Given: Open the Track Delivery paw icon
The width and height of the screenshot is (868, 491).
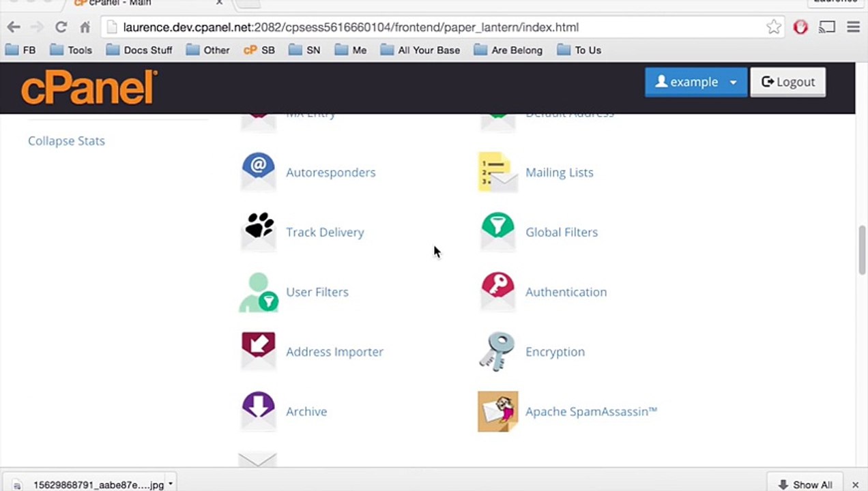Looking at the screenshot, I should [x=258, y=230].
